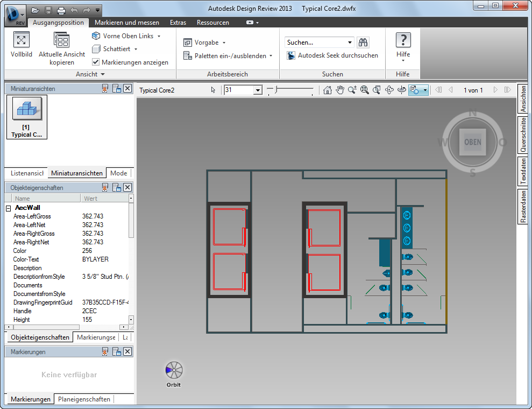Click the Vollbild fullscreen icon
This screenshot has width=532, height=409.
coord(22,40)
